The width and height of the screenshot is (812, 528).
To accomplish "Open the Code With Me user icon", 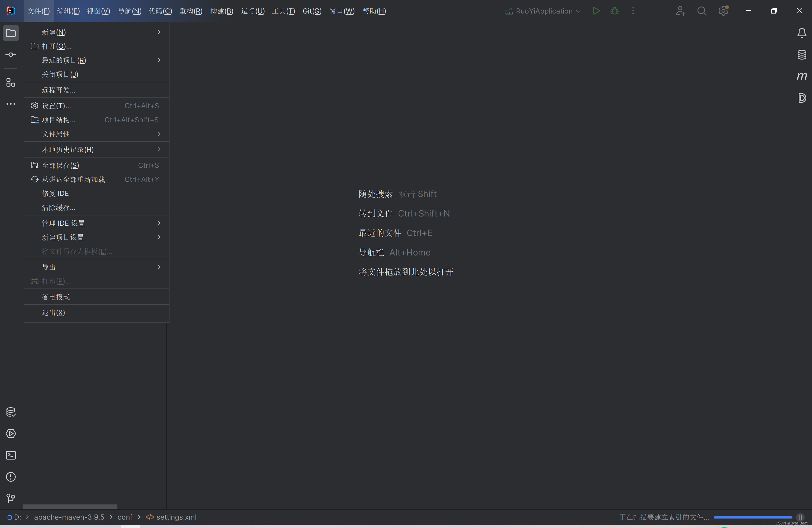I will point(680,11).
